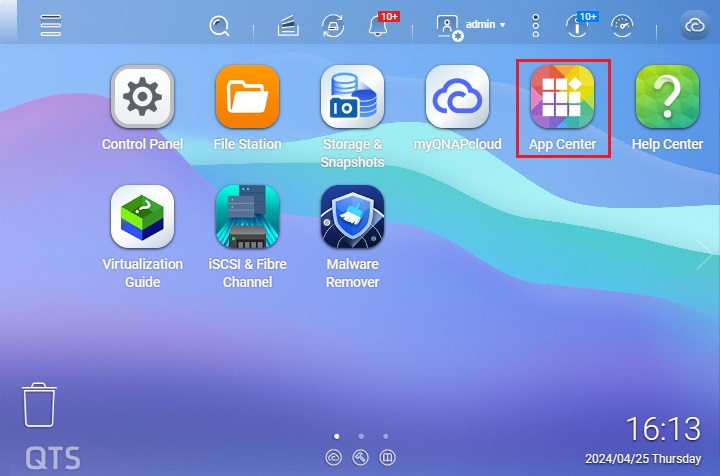Open the three-dot More options menu

point(535,25)
